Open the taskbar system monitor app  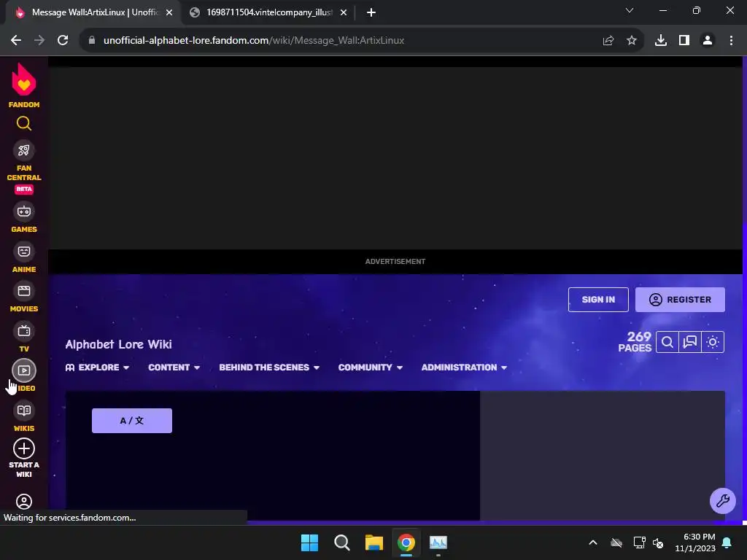coord(438,542)
